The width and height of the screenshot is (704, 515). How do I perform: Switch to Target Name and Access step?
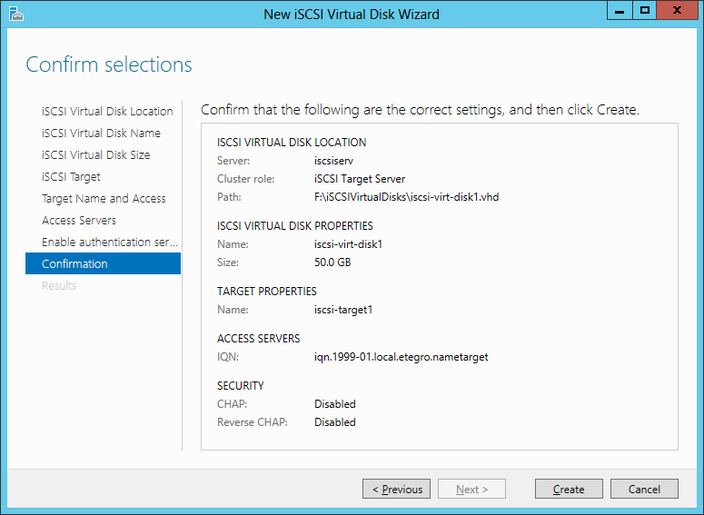104,199
